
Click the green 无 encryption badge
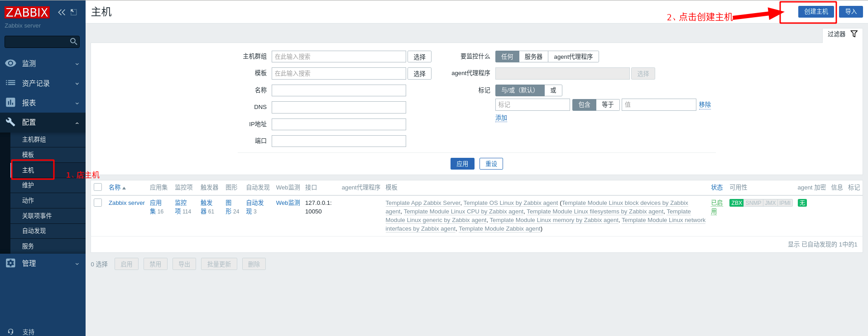[x=802, y=203]
